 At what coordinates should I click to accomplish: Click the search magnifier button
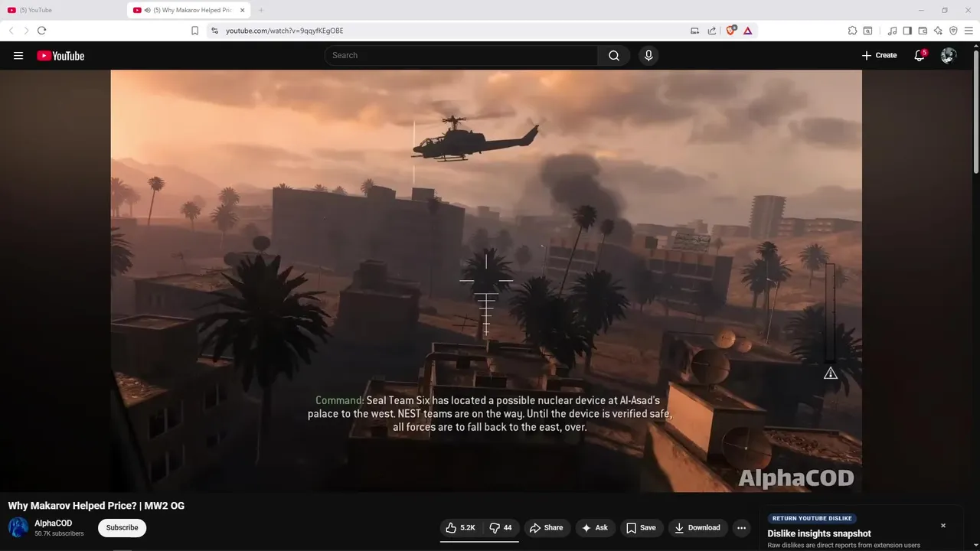click(x=614, y=55)
